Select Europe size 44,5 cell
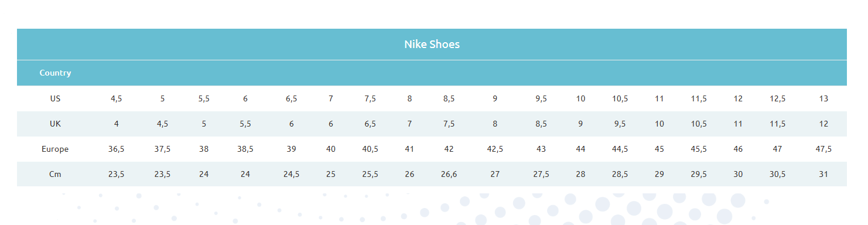Viewport: 868px width, 225px height. (620, 149)
